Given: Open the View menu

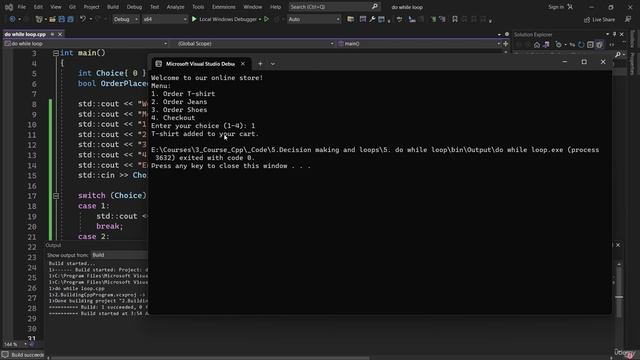Looking at the screenshot, I should tap(56, 7).
